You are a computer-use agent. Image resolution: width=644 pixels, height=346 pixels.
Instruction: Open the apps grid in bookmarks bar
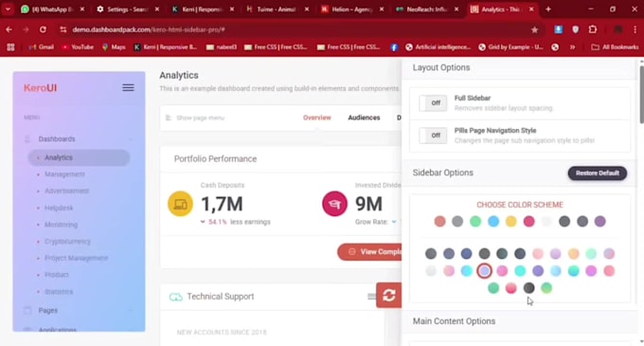10,47
